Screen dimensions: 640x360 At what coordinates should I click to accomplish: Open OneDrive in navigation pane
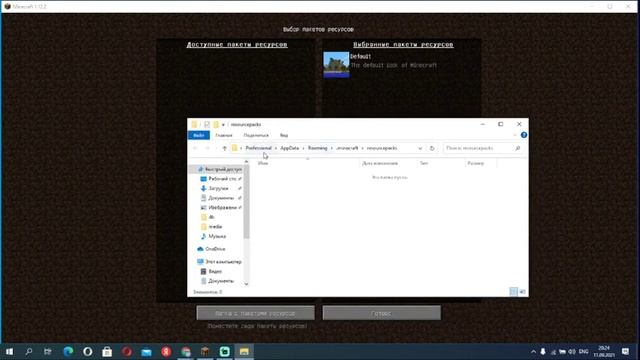click(x=215, y=249)
